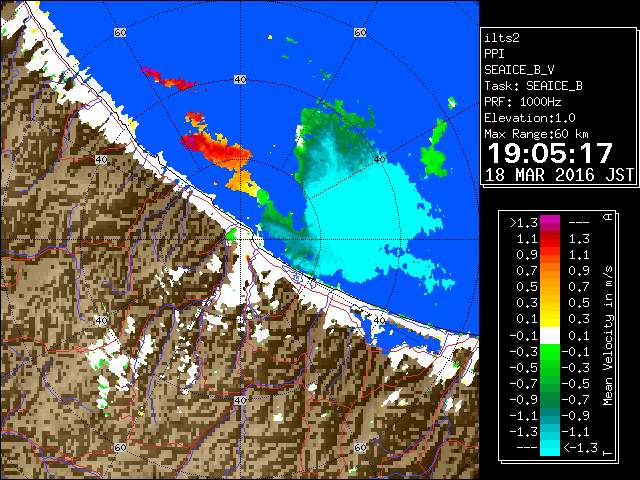
Task: Click the 'Max Range:60 km' text
Action: tap(536, 134)
